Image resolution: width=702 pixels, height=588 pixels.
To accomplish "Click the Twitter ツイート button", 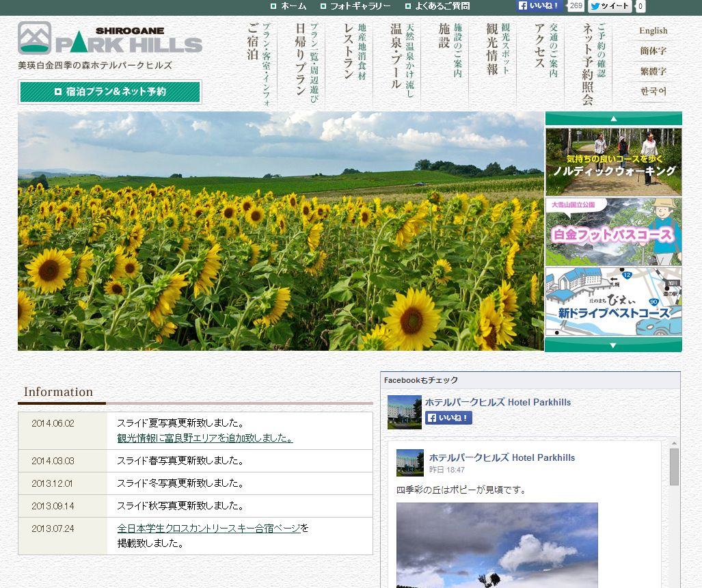I will tap(610, 6).
